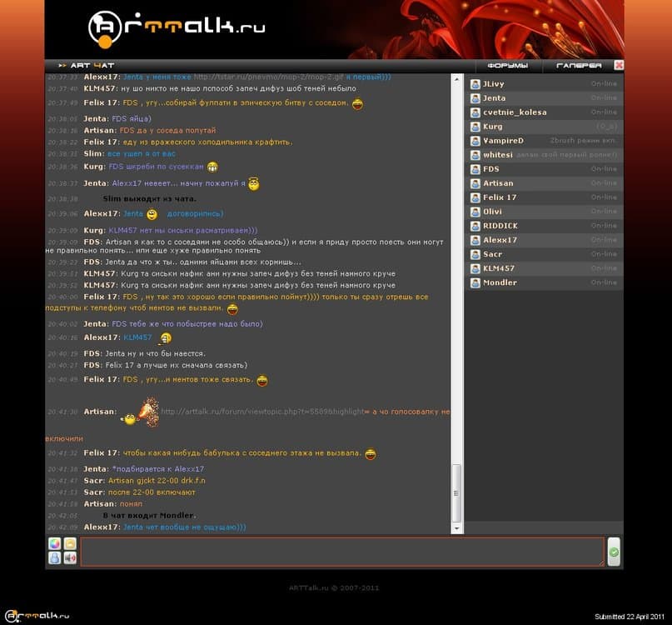Select user VampireD in the user list
Viewport: 672px width, 625px height.
[x=503, y=141]
